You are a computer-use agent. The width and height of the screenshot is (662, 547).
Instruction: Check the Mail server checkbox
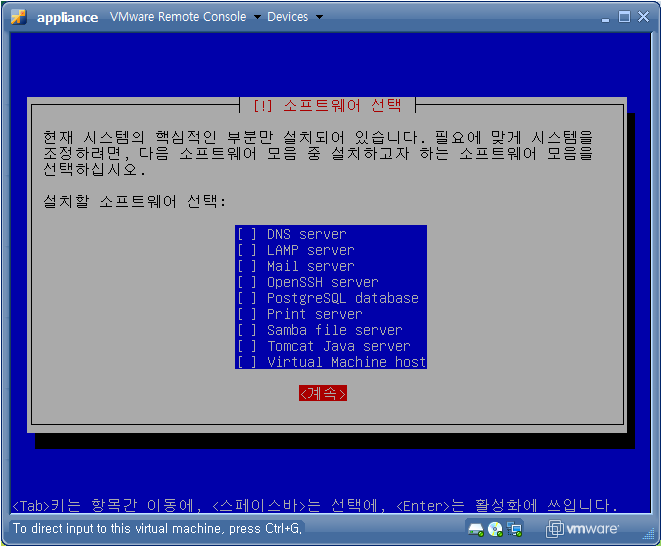247,266
